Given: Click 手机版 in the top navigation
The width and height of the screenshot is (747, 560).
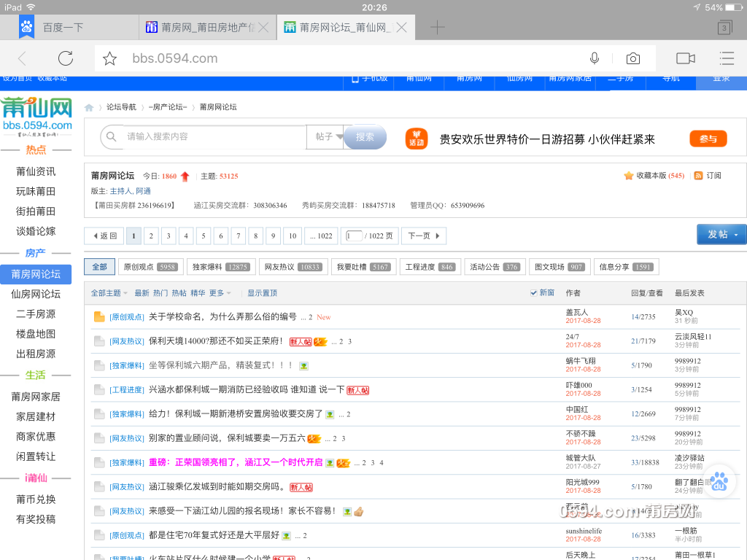Looking at the screenshot, I should [x=369, y=78].
